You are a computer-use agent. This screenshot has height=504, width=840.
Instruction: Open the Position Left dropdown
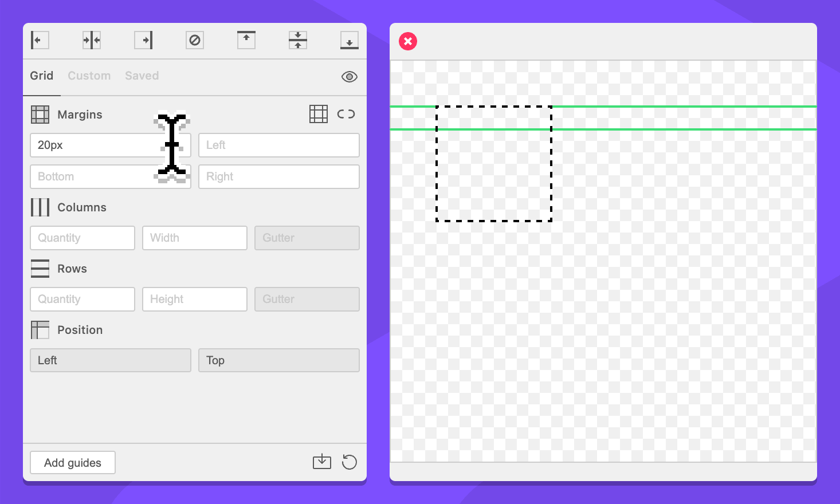click(x=111, y=360)
